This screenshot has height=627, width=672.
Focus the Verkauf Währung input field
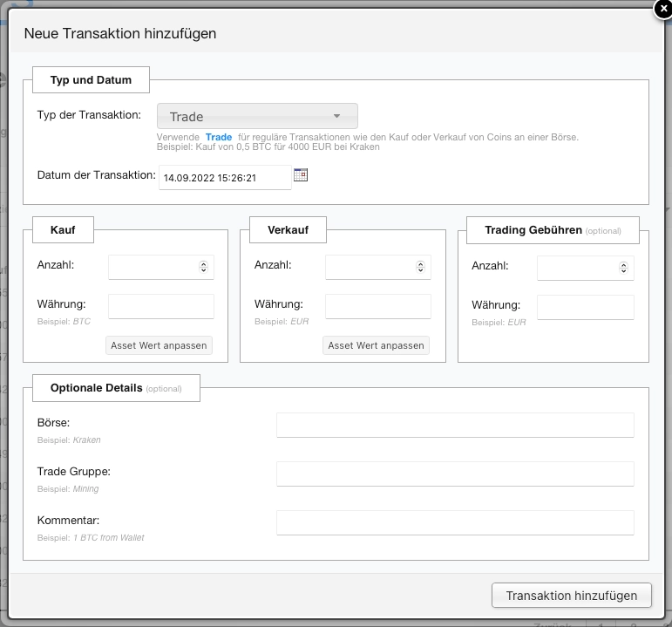(x=377, y=307)
